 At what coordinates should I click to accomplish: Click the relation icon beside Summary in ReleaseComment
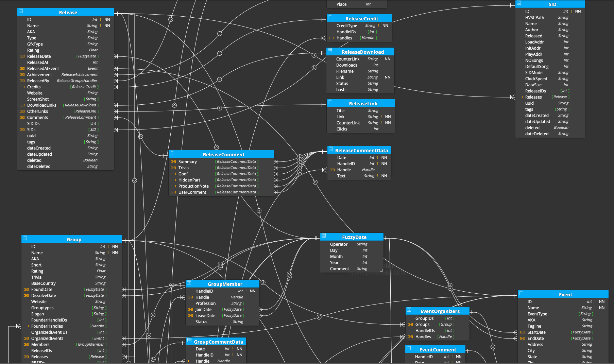point(173,162)
